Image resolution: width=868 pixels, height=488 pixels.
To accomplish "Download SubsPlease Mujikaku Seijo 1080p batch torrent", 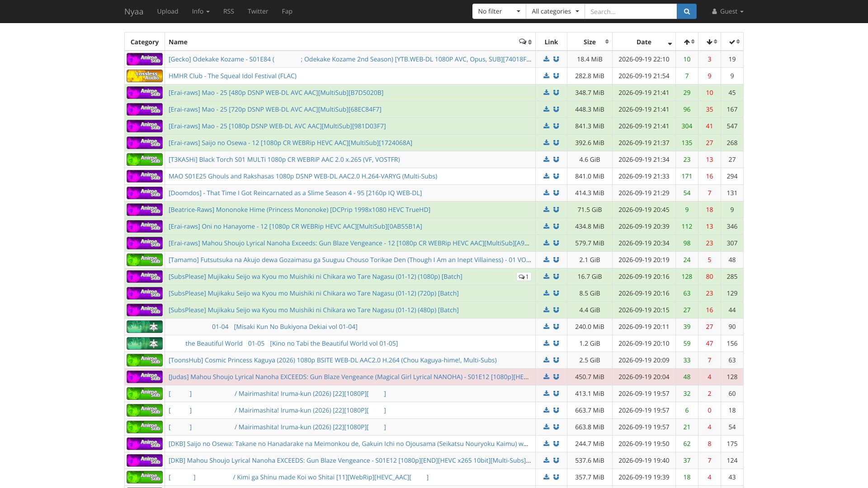I will 546,277.
